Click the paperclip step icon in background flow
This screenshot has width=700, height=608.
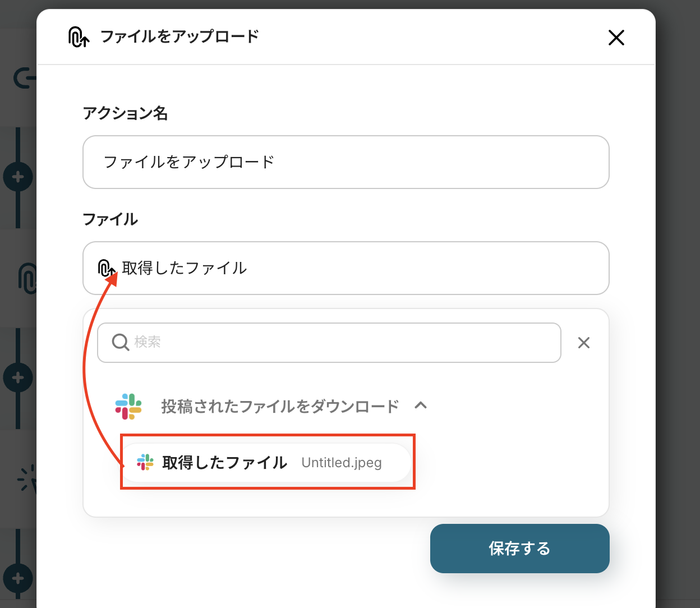point(27,278)
